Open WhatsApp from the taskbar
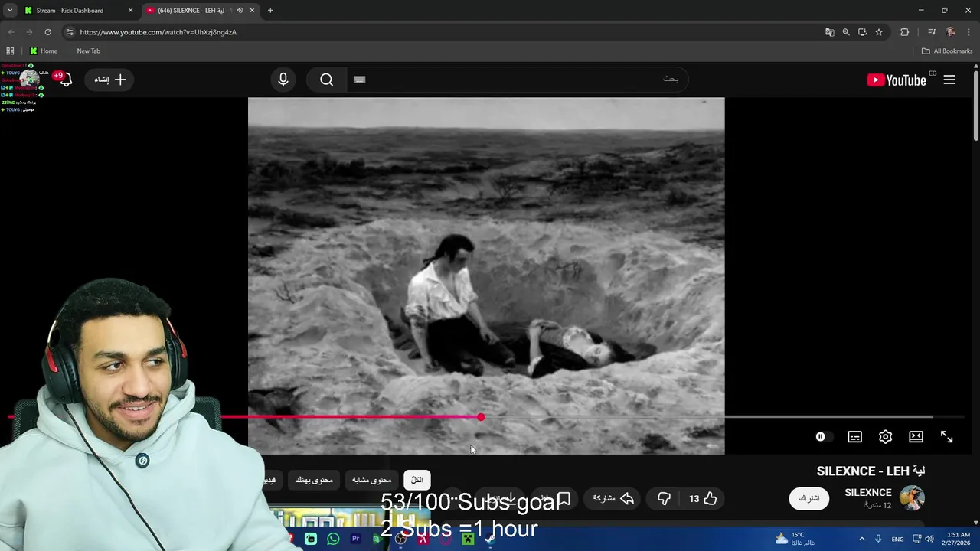This screenshot has height=551, width=980. coord(333,539)
